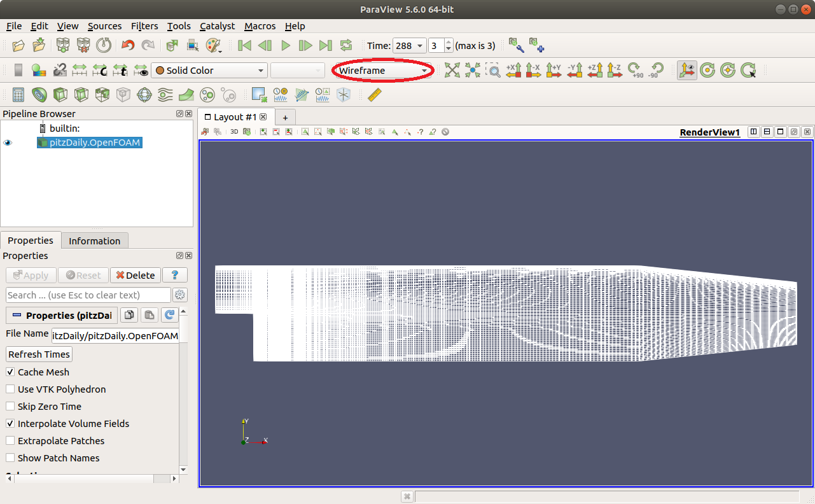
Task: Click the Delete button in Properties
Action: pos(135,275)
